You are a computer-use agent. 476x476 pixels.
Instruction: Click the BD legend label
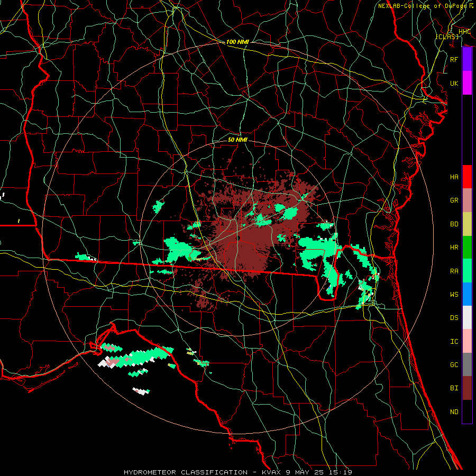click(x=454, y=224)
